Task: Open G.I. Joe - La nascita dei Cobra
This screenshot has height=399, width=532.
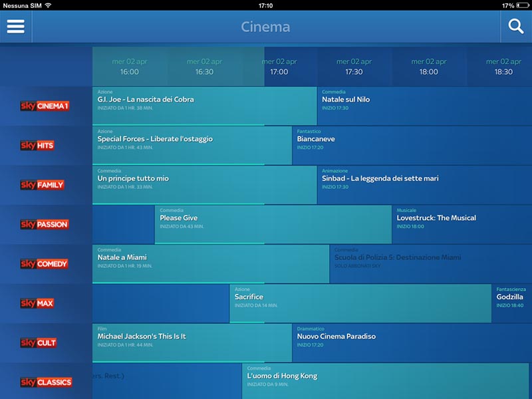Action: (205, 106)
